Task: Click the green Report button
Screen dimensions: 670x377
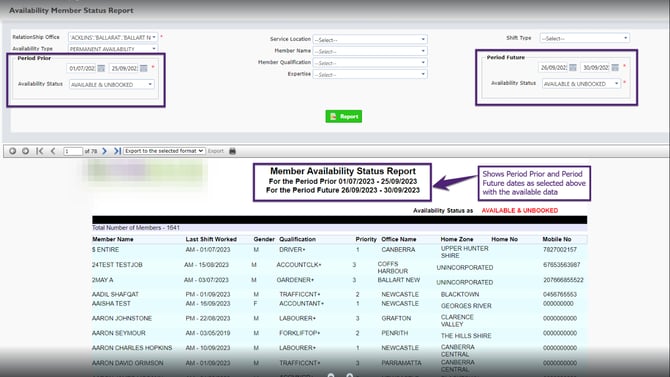Action: tap(344, 116)
